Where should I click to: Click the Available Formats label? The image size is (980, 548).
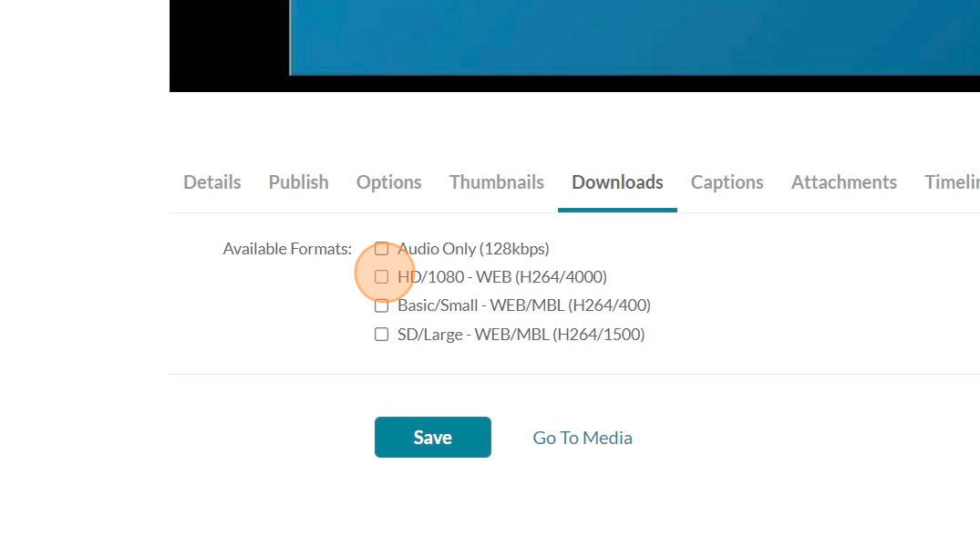click(x=287, y=249)
